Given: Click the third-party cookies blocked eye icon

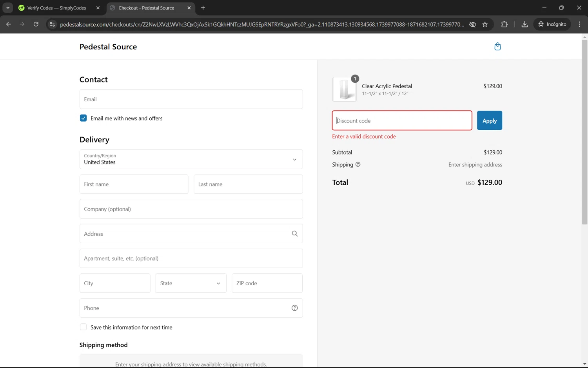Looking at the screenshot, I should (473, 24).
